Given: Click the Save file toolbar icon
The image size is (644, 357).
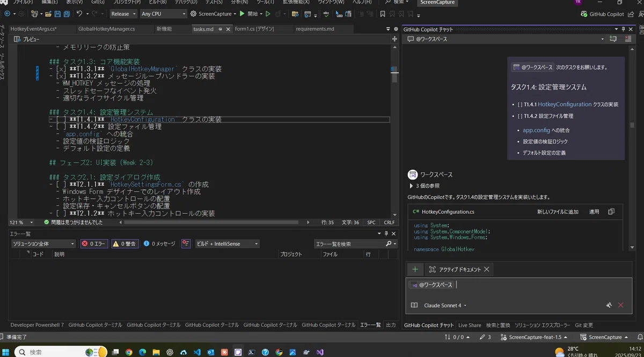Looking at the screenshot, I should [56, 14].
